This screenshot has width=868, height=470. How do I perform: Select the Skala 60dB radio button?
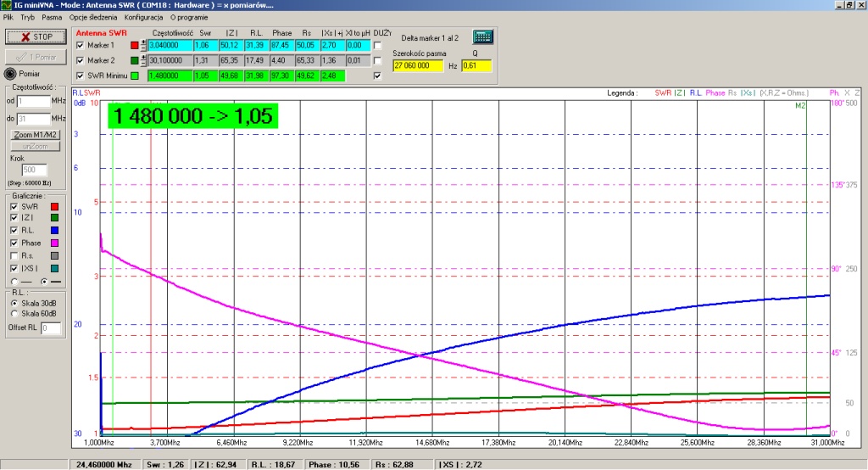[13, 312]
